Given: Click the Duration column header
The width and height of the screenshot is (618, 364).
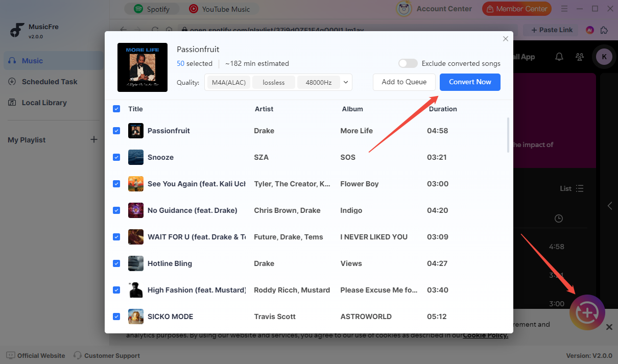Looking at the screenshot, I should [x=443, y=109].
